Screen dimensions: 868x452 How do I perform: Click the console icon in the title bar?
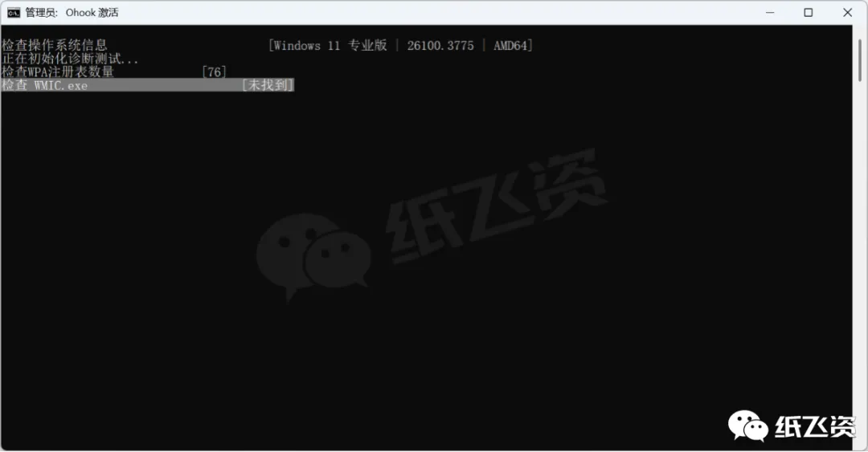coord(14,13)
